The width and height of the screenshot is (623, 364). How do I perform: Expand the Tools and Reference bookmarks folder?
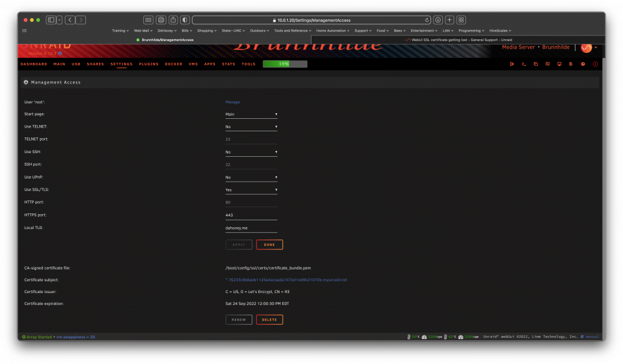coord(292,30)
